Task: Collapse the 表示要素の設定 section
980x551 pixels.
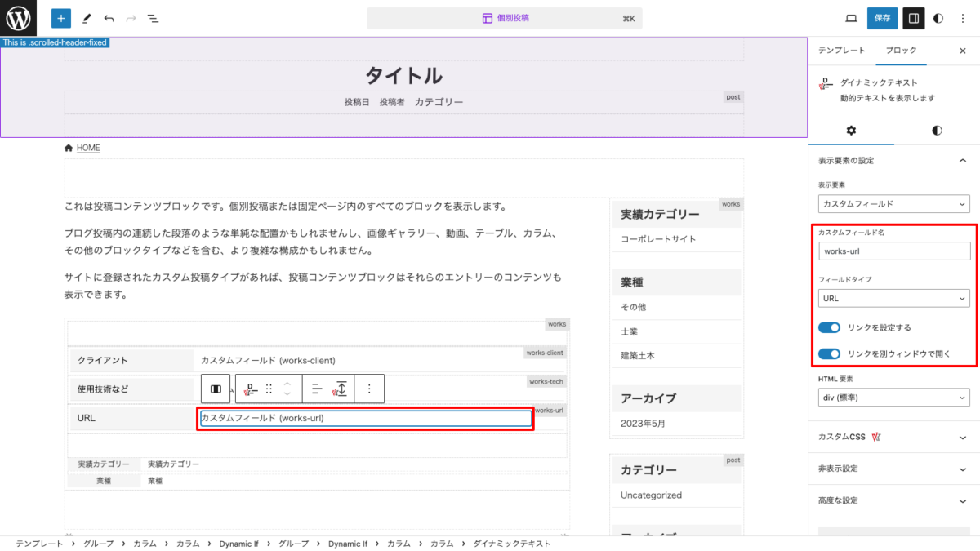Action: pos(894,160)
